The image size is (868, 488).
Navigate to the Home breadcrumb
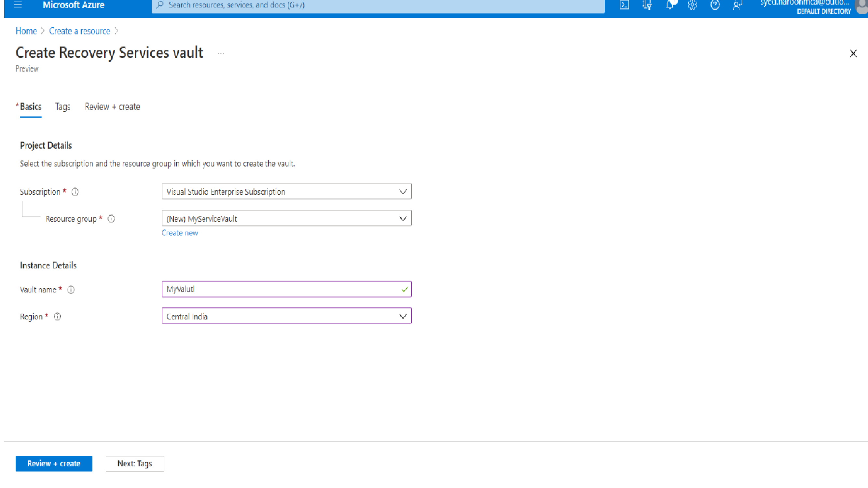[x=26, y=31]
